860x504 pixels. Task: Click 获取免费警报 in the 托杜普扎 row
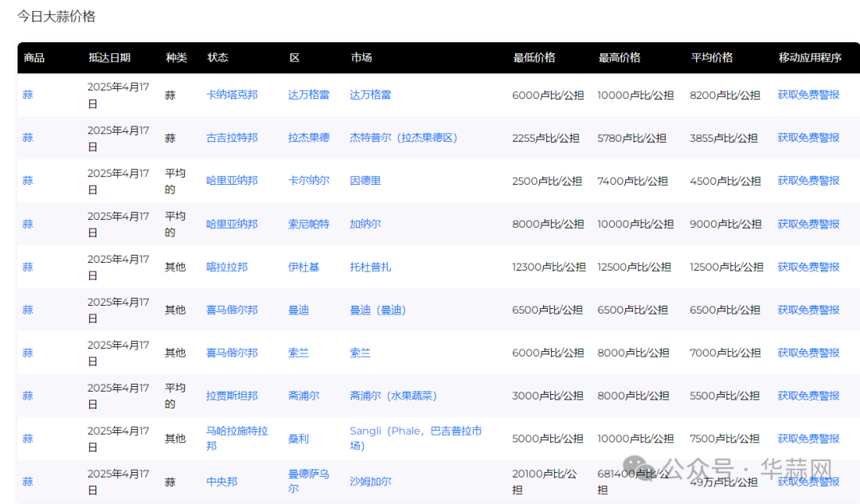[808, 267]
